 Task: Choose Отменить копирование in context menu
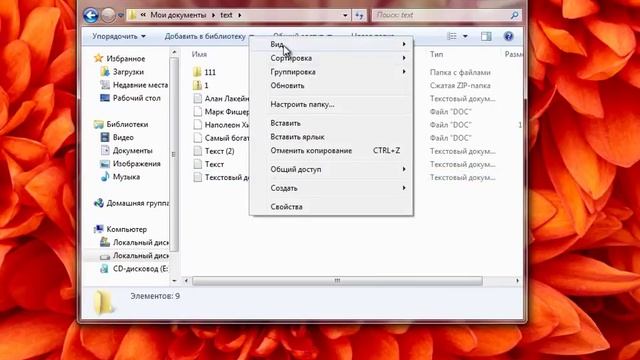[331, 151]
